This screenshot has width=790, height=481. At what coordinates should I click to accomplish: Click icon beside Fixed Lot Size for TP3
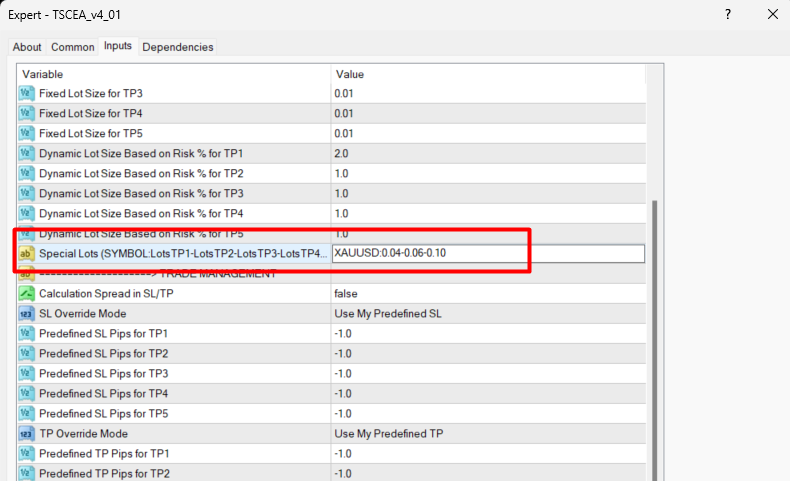27,93
